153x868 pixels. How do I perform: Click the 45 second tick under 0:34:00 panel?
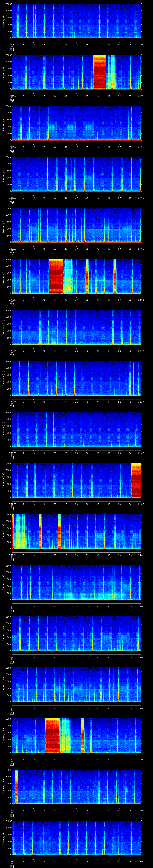[x=109, y=657]
